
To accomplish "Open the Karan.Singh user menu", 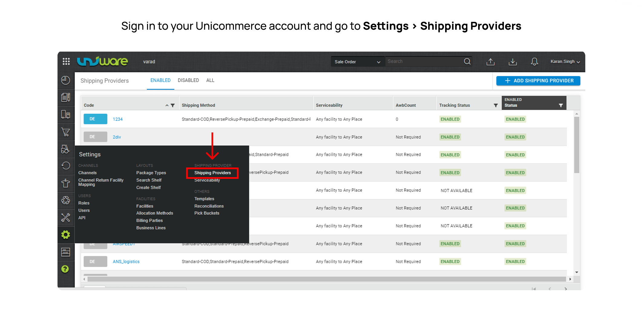I will tap(565, 61).
